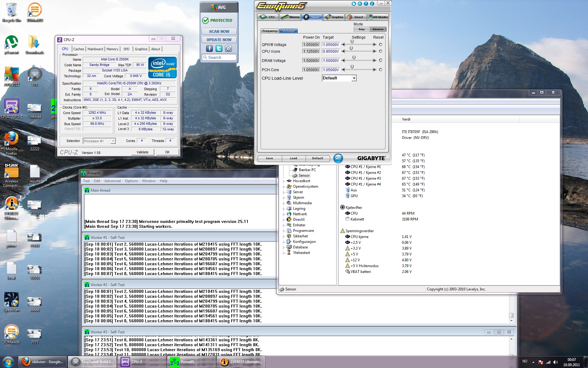Open the network signal tray icon
Screen dimensions: 588x368
click(x=548, y=362)
